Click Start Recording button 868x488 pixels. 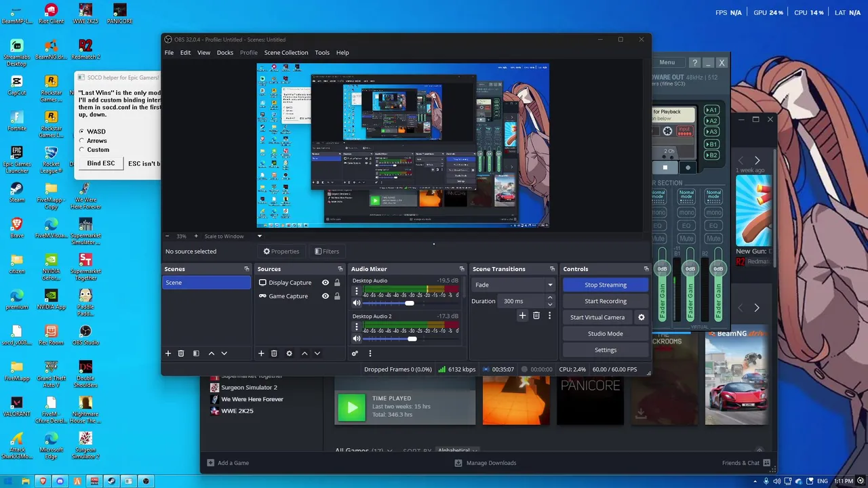coord(606,301)
